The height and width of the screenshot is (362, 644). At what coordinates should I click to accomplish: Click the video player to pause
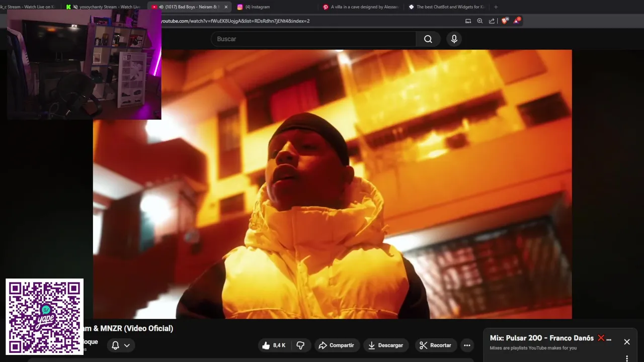pos(332,184)
